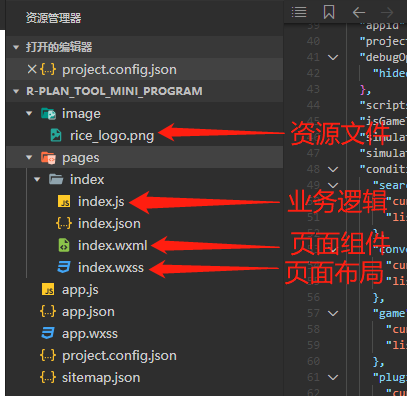Navigate forward with the right arrow icon
Image resolution: width=407 pixels, height=396 pixels.
coord(387,13)
